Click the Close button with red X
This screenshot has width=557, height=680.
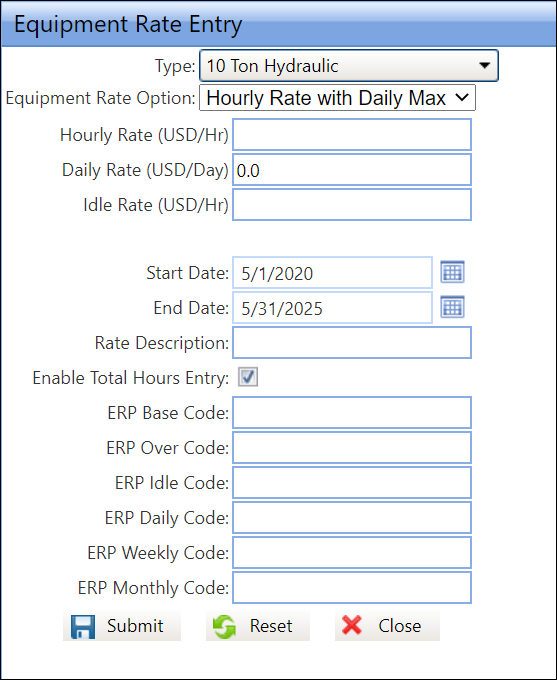[x=387, y=626]
